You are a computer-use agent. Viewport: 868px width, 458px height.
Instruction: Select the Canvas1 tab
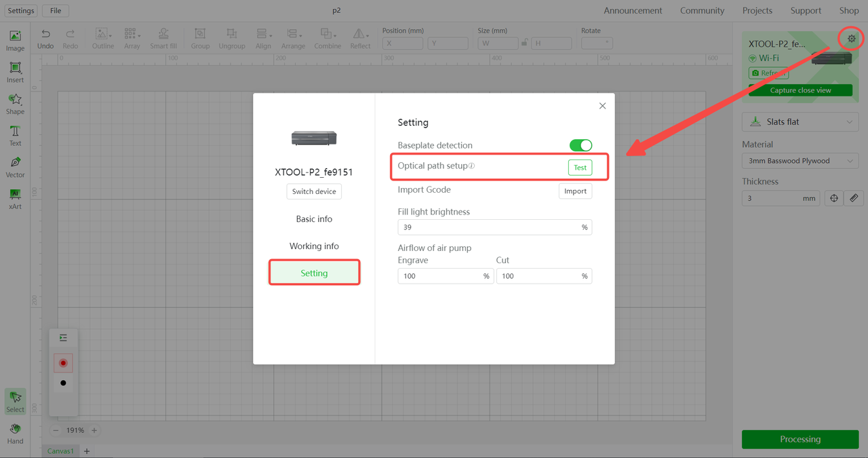[60, 451]
